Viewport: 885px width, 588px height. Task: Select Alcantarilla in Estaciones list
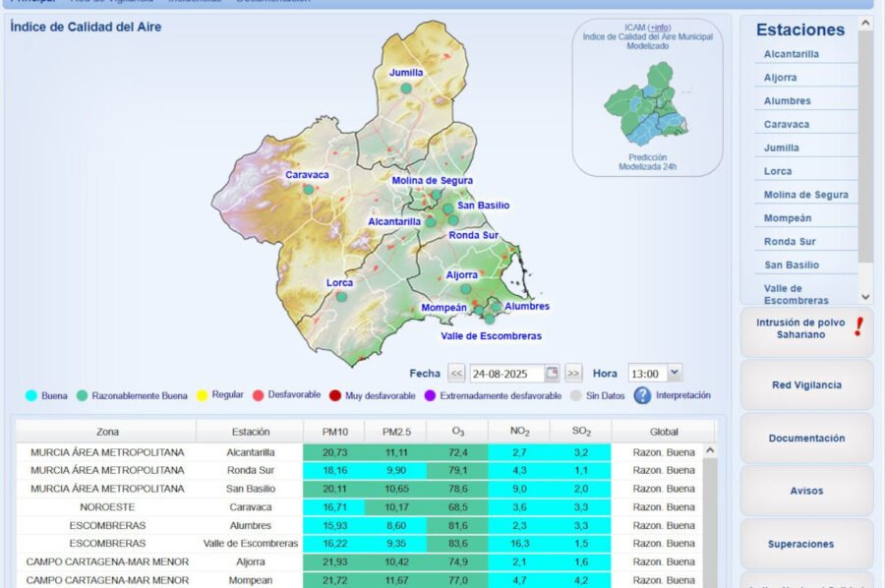pos(792,54)
